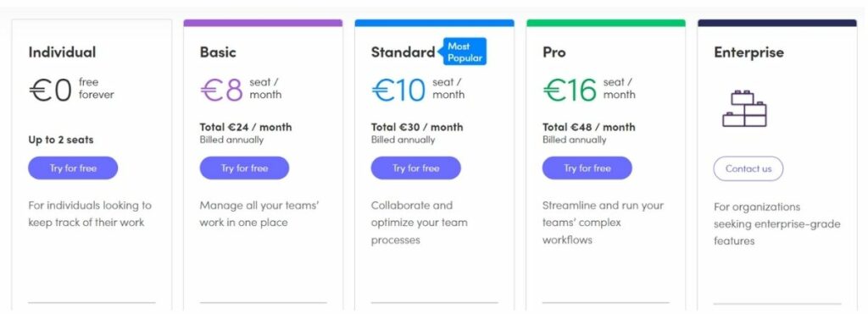868x314 pixels.
Task: Click Total €48 / month text
Action: coord(588,127)
